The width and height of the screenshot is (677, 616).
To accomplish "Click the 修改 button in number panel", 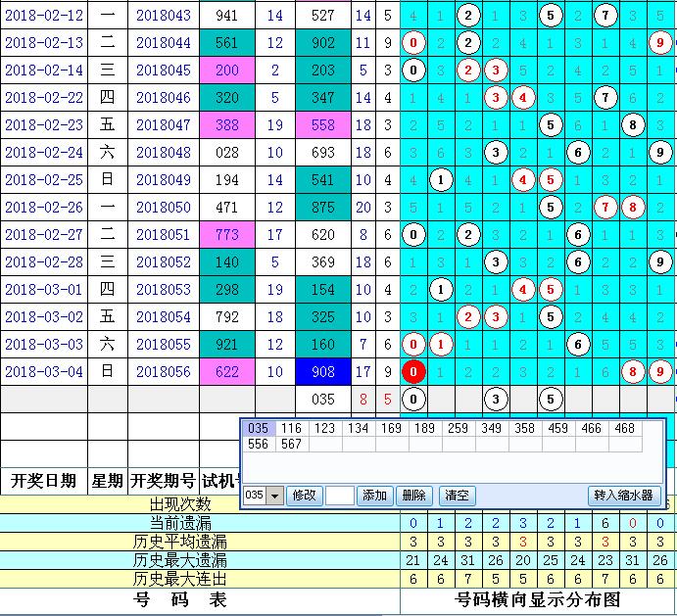I will pos(305,496).
